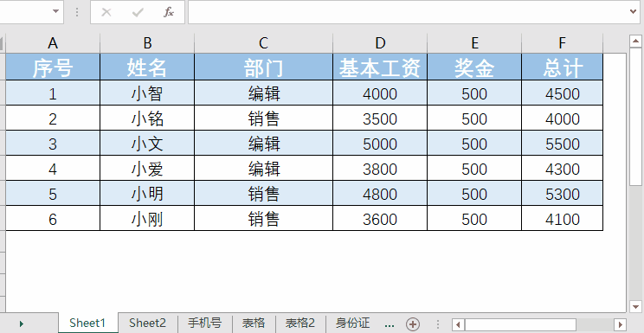Select the total cell 5300

tap(563, 194)
